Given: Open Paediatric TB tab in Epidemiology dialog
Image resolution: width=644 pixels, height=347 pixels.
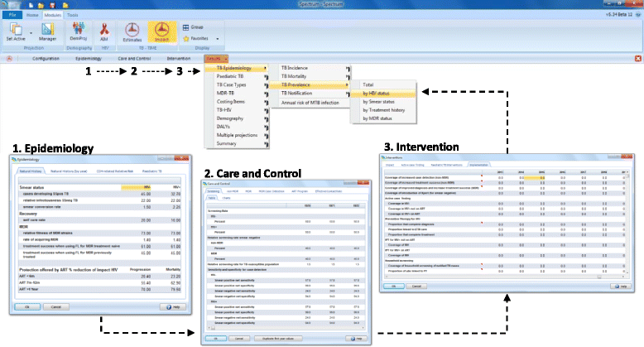Looking at the screenshot, I should pyautogui.click(x=152, y=171).
